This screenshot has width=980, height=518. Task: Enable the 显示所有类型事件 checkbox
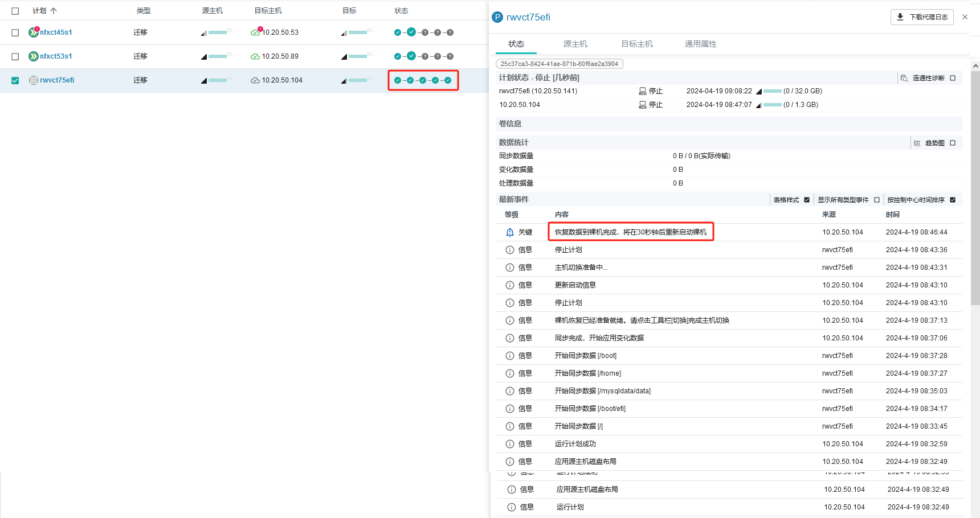[x=877, y=200]
